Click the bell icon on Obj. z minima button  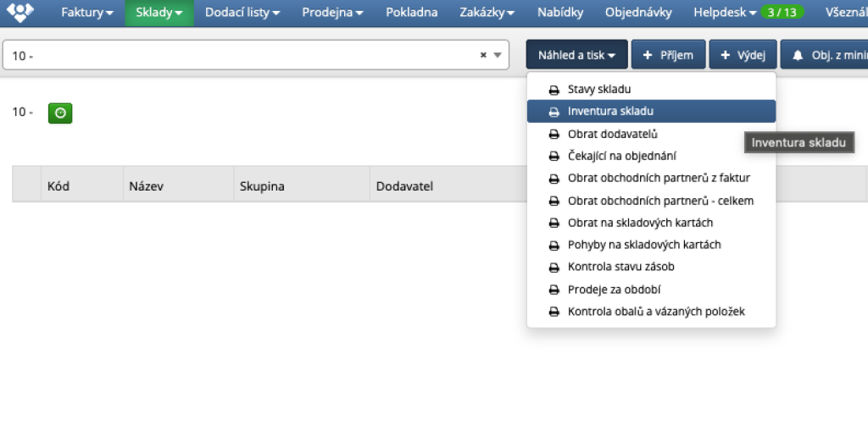pos(798,56)
